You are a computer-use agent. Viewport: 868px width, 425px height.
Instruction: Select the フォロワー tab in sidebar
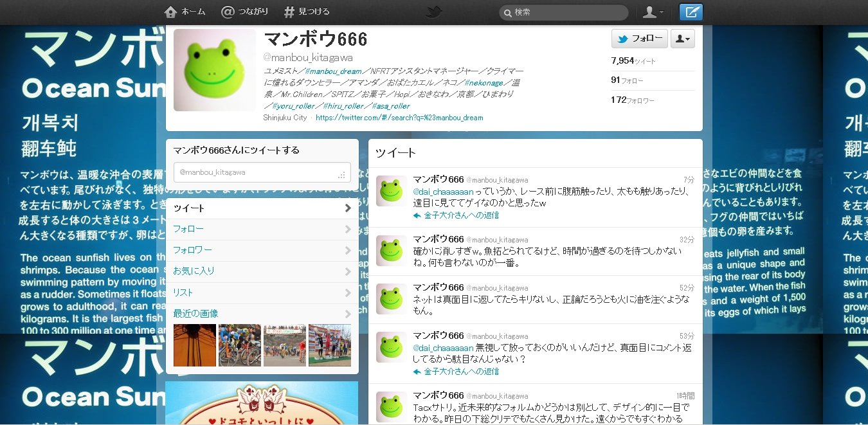192,250
